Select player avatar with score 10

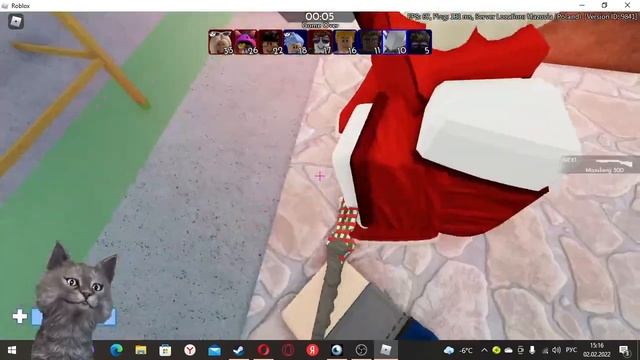[394, 42]
